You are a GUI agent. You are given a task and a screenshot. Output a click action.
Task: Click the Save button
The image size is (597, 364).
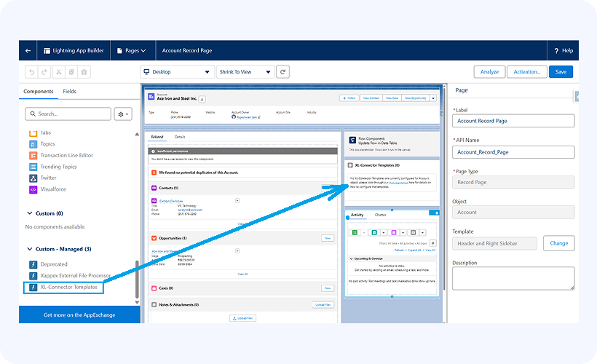pyautogui.click(x=561, y=72)
